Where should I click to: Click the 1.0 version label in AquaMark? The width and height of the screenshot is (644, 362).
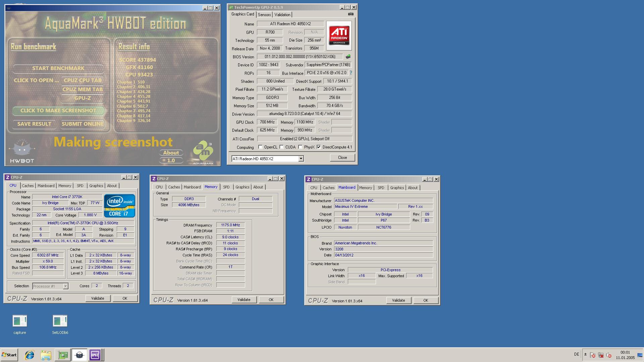tap(171, 161)
